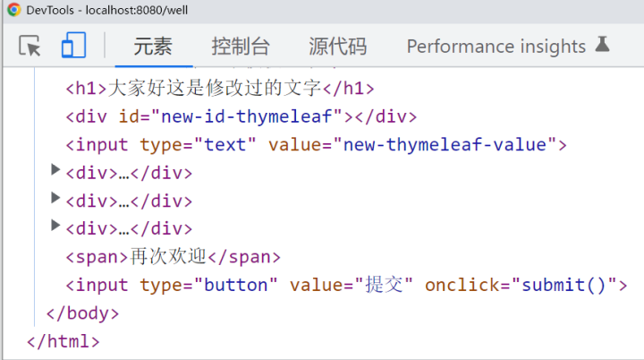This screenshot has height=360, width=644.
Task: Open the 控制台 tab
Action: tap(241, 46)
